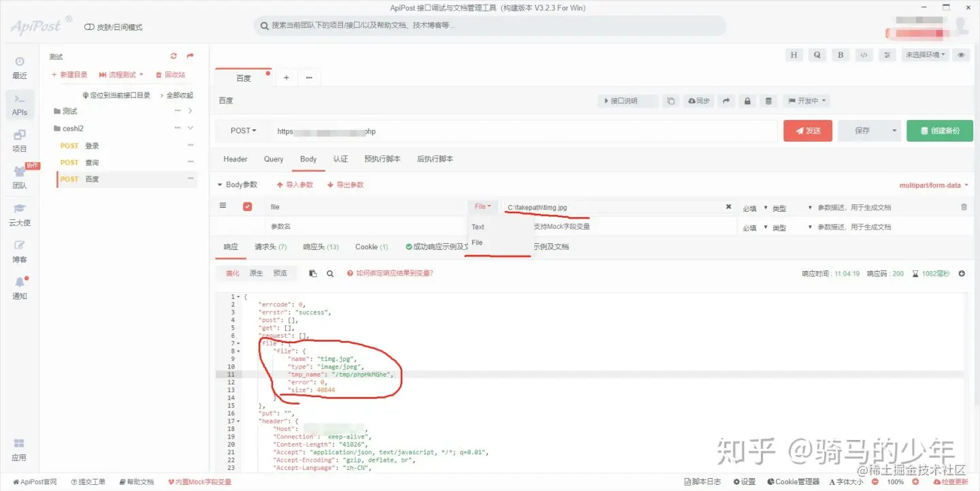Open the 团队 (Team) sidebar icon
Viewport: 980px width, 491px height.
[x=20, y=178]
